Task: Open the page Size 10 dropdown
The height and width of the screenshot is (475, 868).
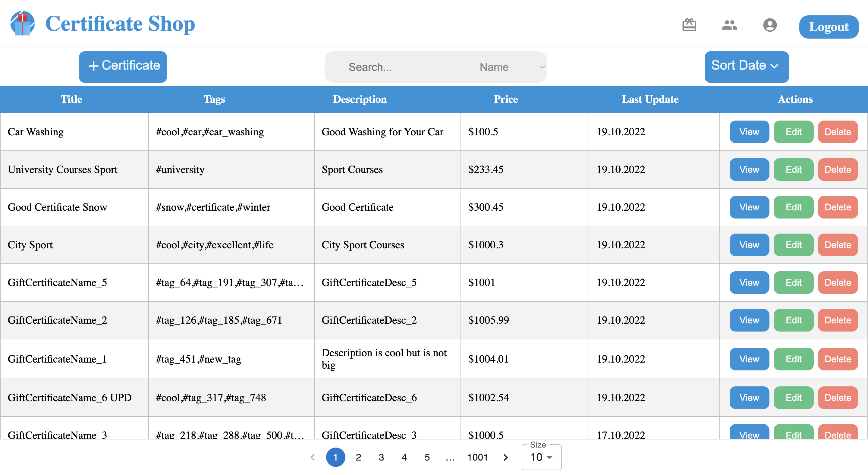Action: 541,457
